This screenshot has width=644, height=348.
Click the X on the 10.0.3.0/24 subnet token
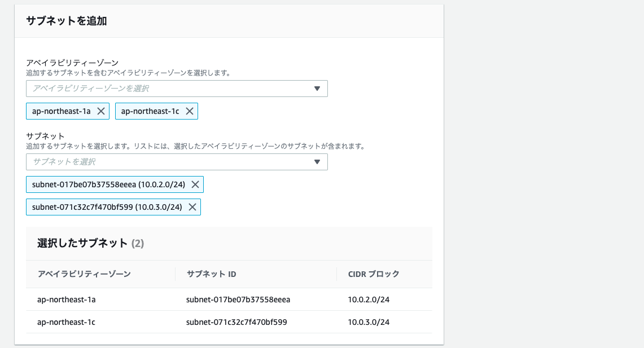click(x=192, y=206)
